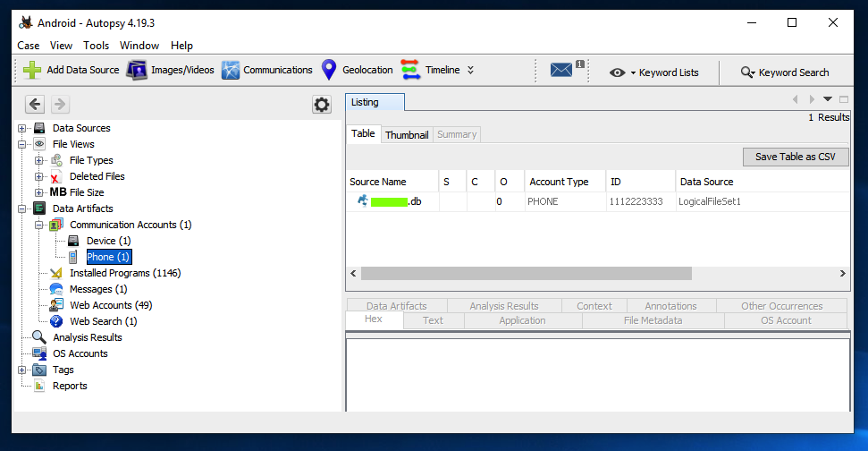The width and height of the screenshot is (868, 451).
Task: Open the Images/Videos gallery icon
Action: (x=137, y=71)
